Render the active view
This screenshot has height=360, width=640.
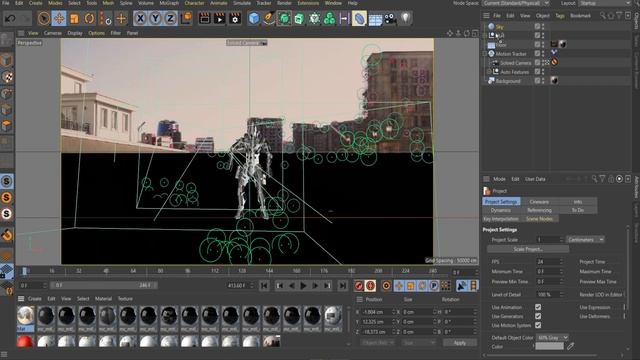[x=204, y=18]
